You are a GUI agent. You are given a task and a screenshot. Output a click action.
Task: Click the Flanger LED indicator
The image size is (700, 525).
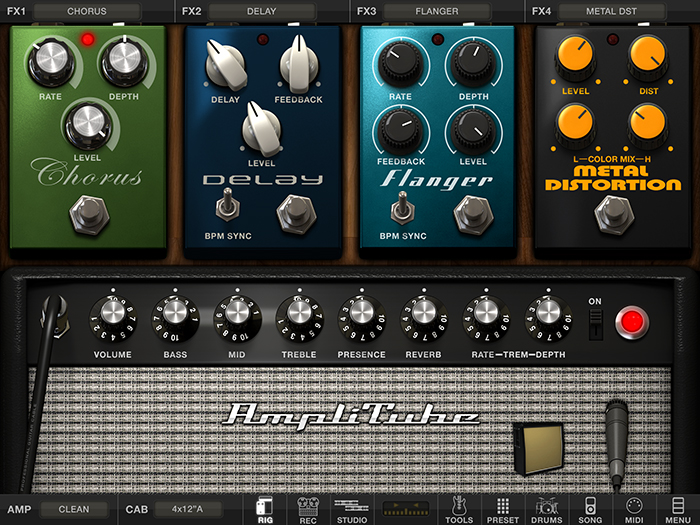(438, 39)
